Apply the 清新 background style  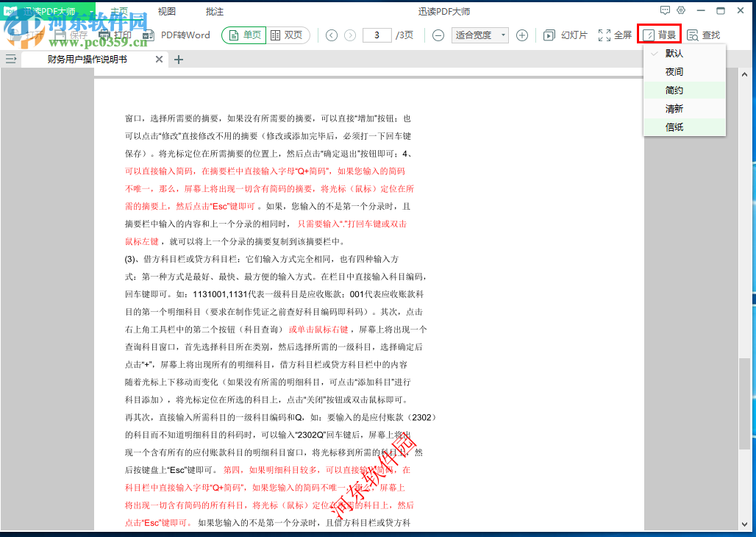674,107
